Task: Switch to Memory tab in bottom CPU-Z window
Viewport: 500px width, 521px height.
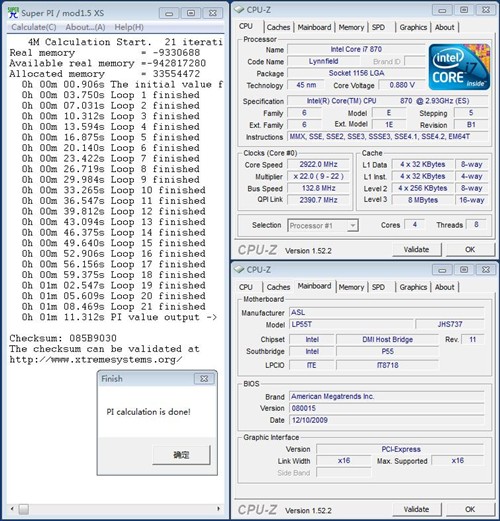Action: click(x=351, y=287)
